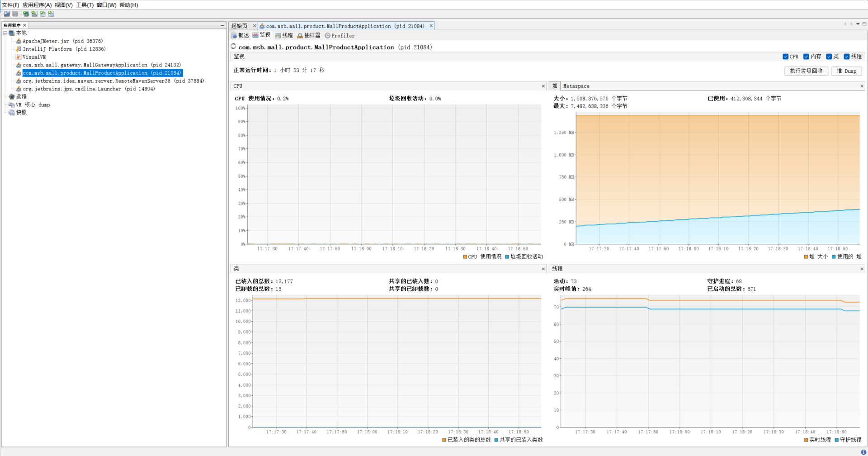Click the 实时线程 legend entry
The height and width of the screenshot is (456, 868).
(817, 440)
